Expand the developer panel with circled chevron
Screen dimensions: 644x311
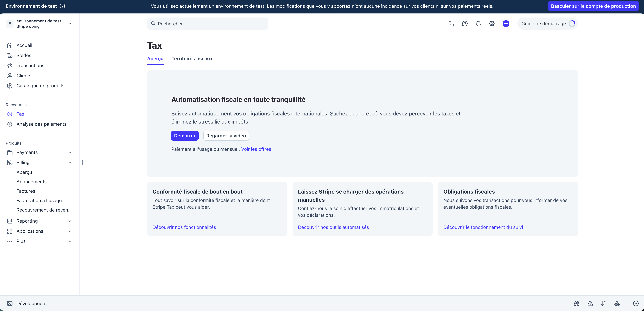click(636, 303)
